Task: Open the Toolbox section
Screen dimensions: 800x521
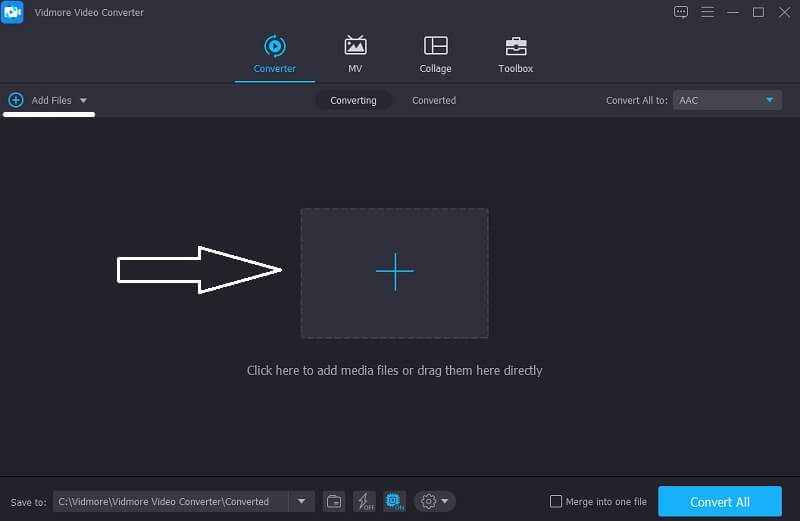Action: pyautogui.click(x=515, y=54)
